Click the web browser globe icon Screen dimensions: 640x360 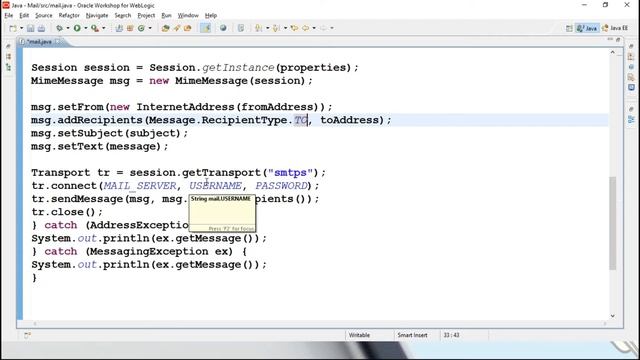pyautogui.click(x=223, y=28)
